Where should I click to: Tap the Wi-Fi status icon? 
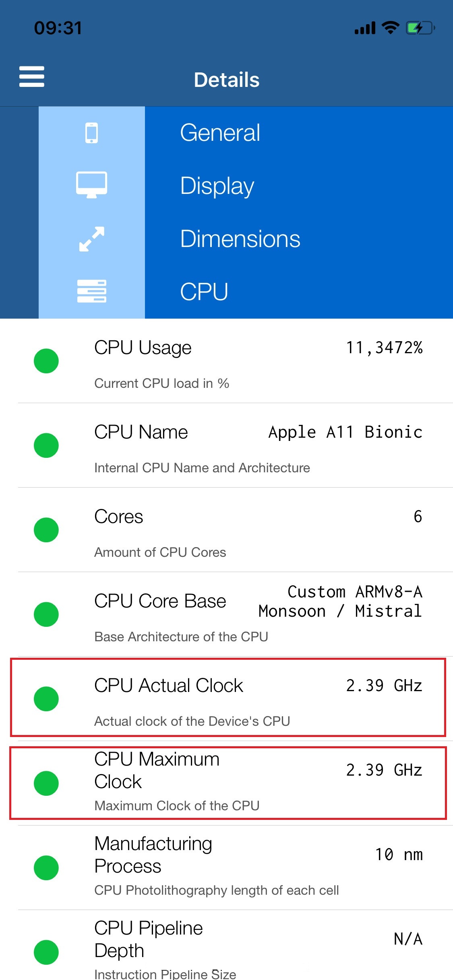point(390,28)
